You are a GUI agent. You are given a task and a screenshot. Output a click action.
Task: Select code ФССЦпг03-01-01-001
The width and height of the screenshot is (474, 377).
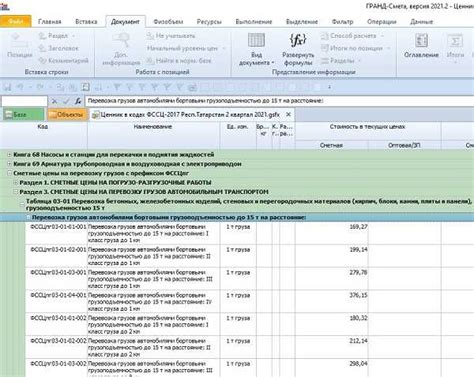click(58, 227)
